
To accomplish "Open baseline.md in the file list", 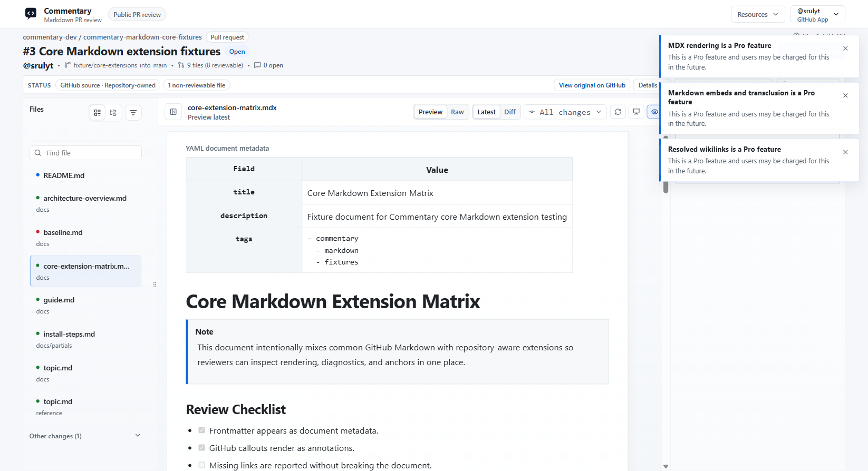I will coord(85,238).
